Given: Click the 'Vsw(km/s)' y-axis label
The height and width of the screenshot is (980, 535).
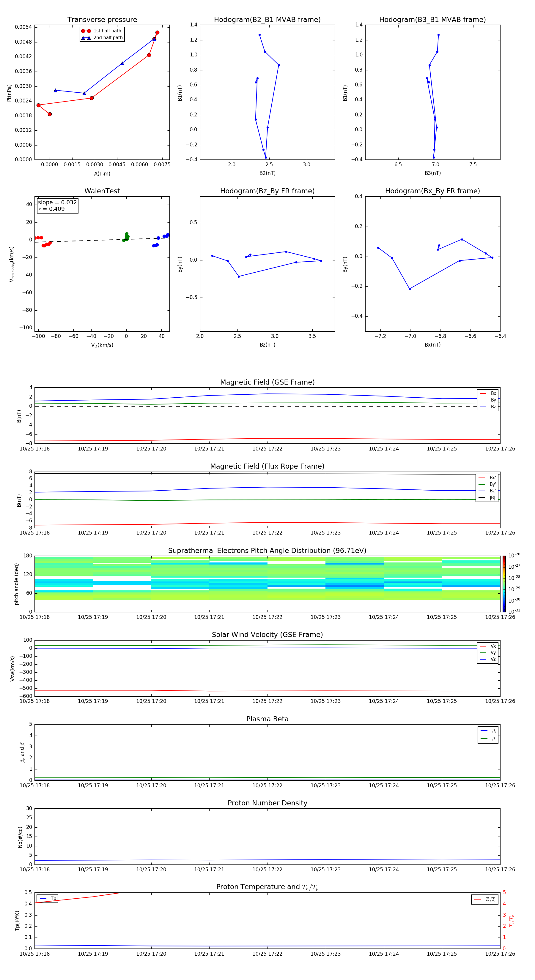Looking at the screenshot, I should click(x=12, y=668).
